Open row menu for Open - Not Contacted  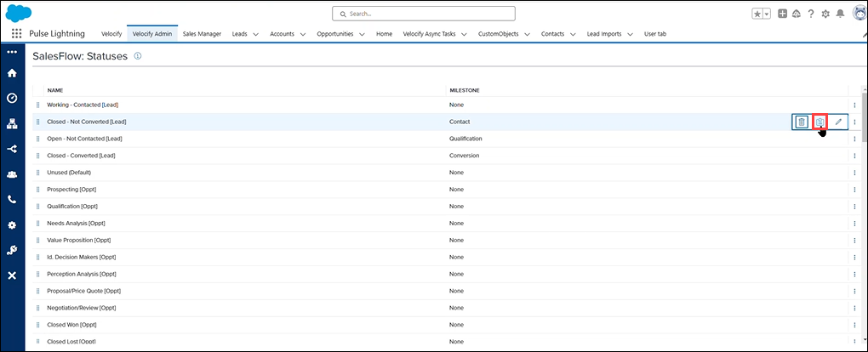854,139
